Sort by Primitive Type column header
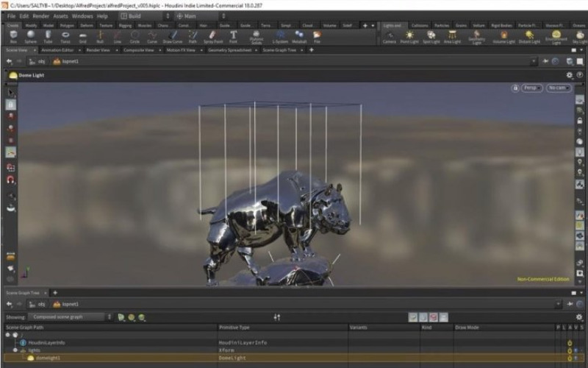Image resolution: width=588 pixels, height=368 pixels. [x=282, y=328]
